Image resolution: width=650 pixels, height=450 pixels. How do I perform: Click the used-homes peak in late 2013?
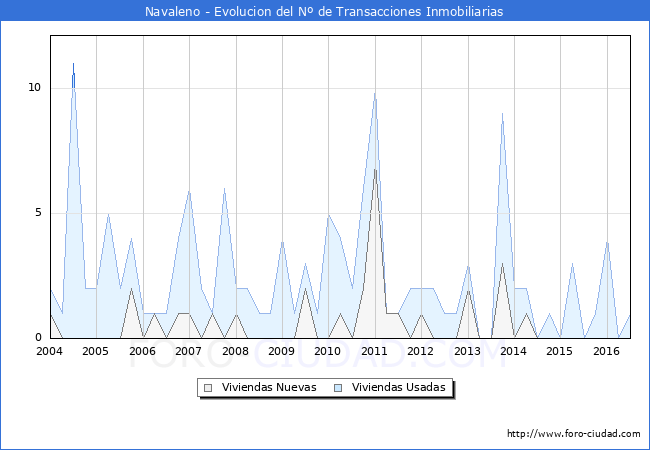click(502, 114)
